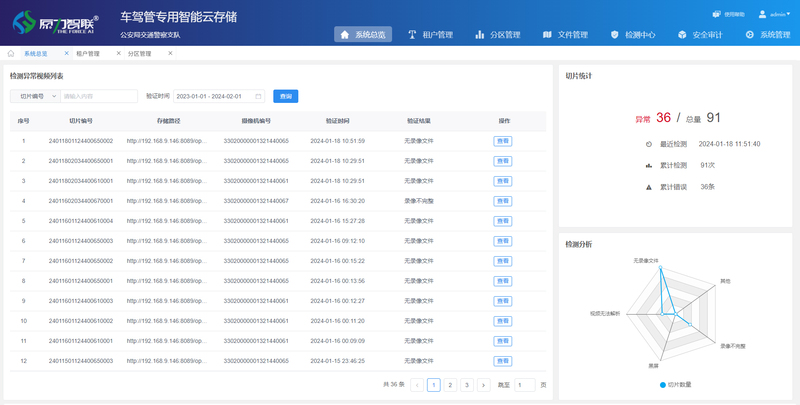Viewport: 800px width, 405px height.
Task: Click the 录像不完整 radar chart label
Action: (733, 346)
